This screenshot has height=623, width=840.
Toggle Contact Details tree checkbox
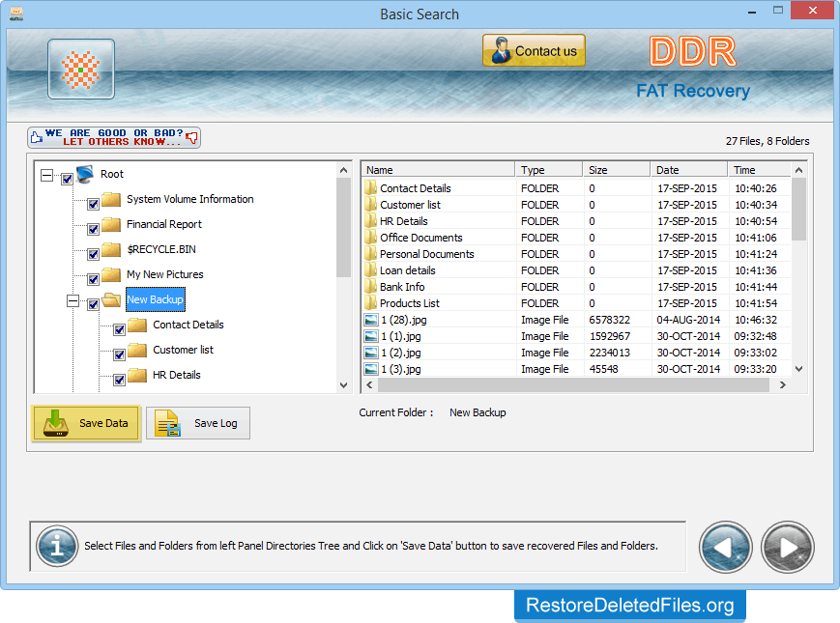[x=120, y=329]
